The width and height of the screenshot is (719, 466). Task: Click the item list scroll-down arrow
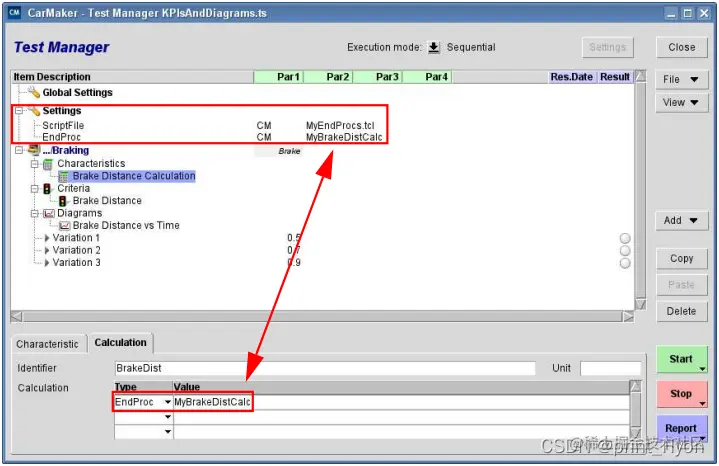tap(640, 305)
